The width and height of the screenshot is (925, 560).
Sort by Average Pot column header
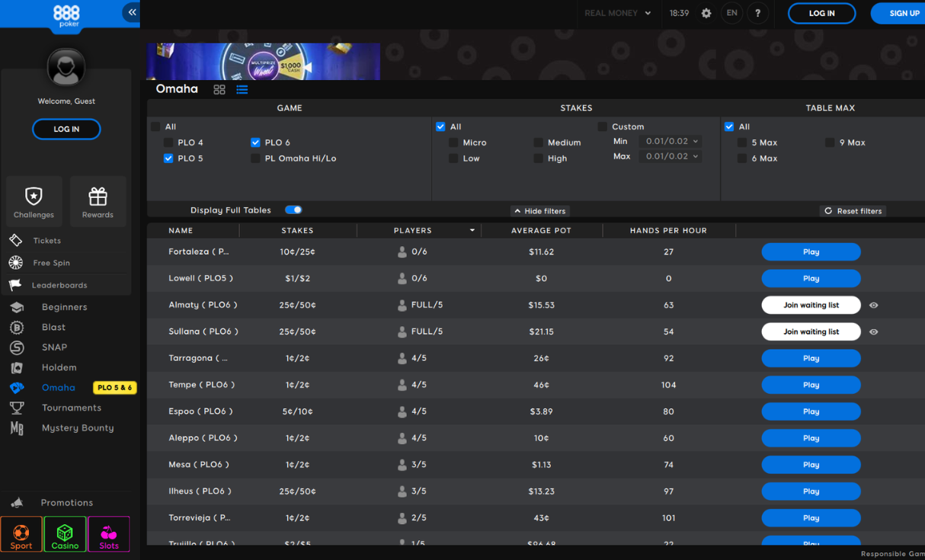(541, 230)
